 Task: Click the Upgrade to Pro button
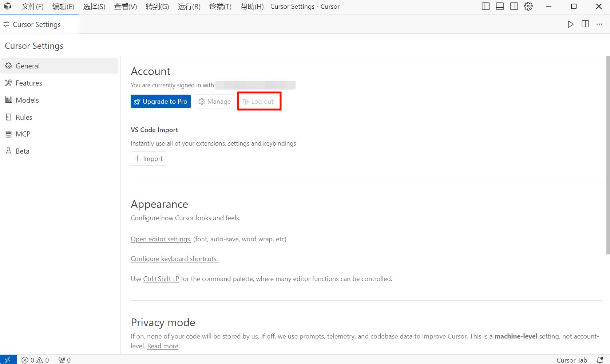pos(161,102)
